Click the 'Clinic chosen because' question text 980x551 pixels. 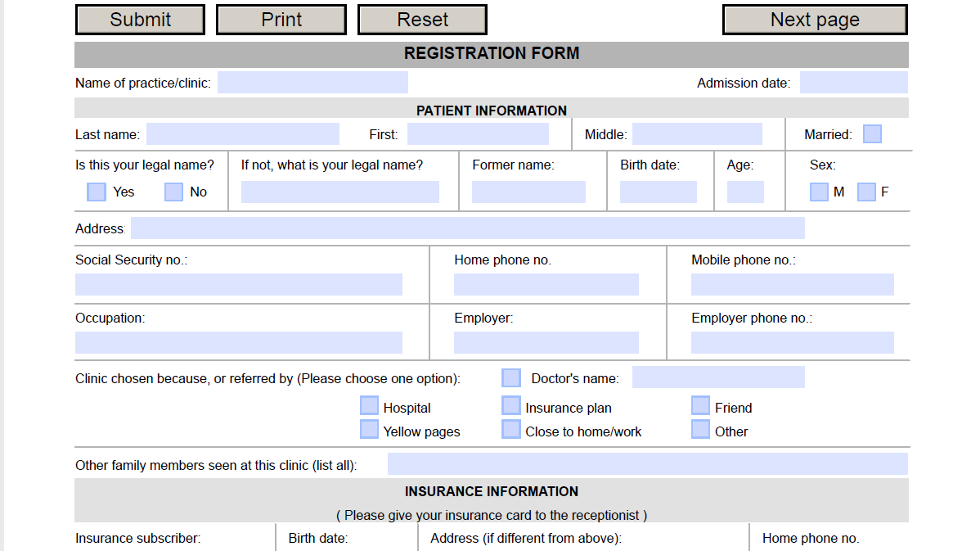click(x=267, y=379)
